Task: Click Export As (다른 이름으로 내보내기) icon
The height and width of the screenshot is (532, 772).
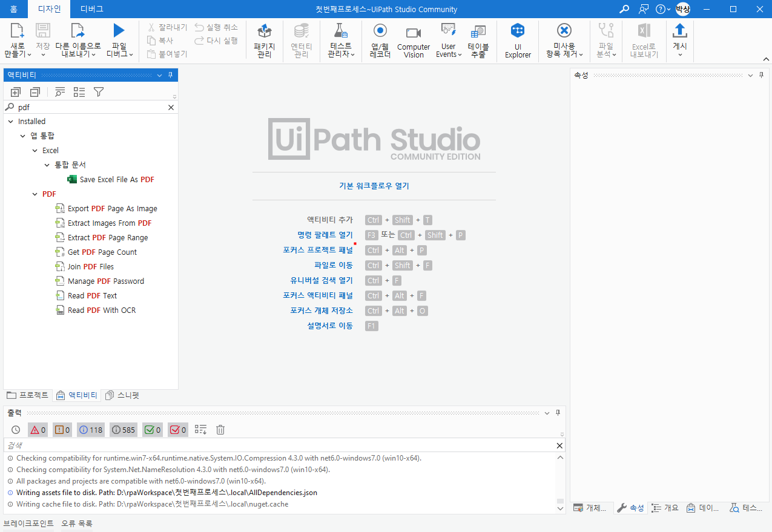Action: tap(77, 30)
